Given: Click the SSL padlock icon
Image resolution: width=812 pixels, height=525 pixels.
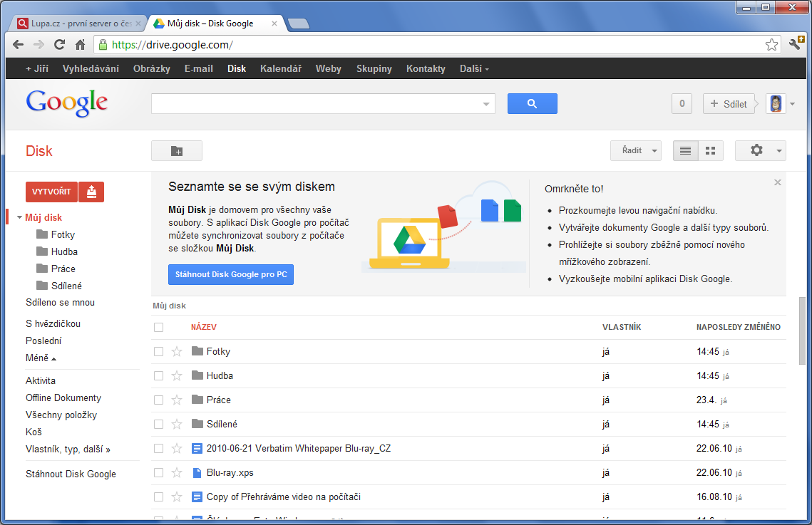Looking at the screenshot, I should (x=103, y=44).
